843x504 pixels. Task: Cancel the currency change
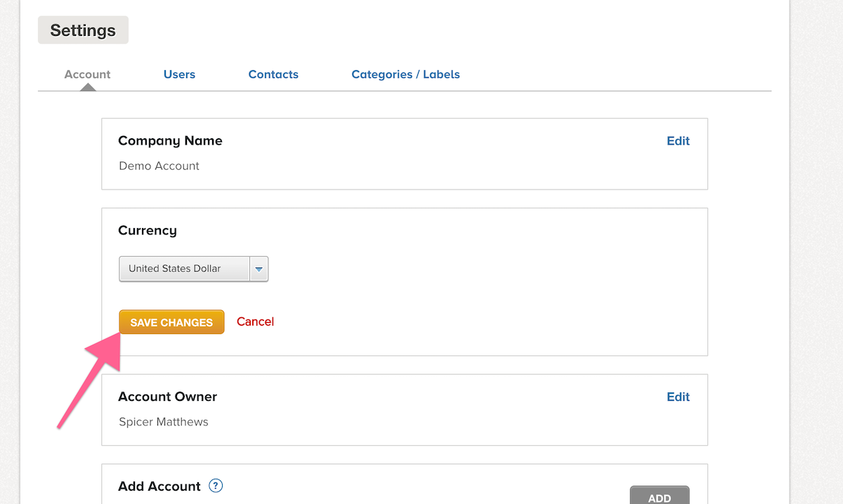[255, 321]
